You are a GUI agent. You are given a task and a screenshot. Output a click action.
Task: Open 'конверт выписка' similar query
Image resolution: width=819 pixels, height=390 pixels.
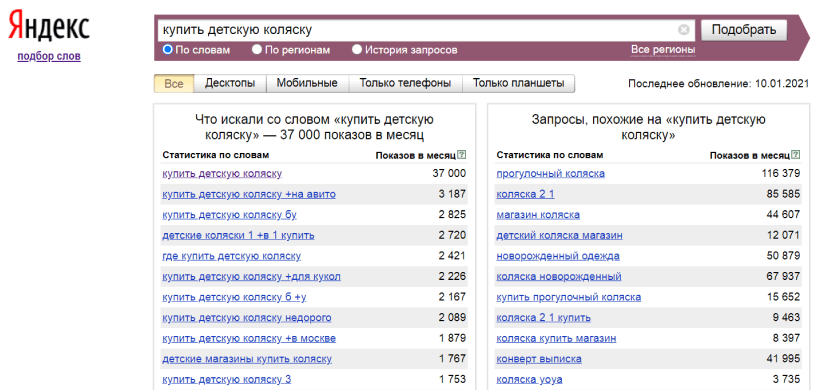[539, 359]
